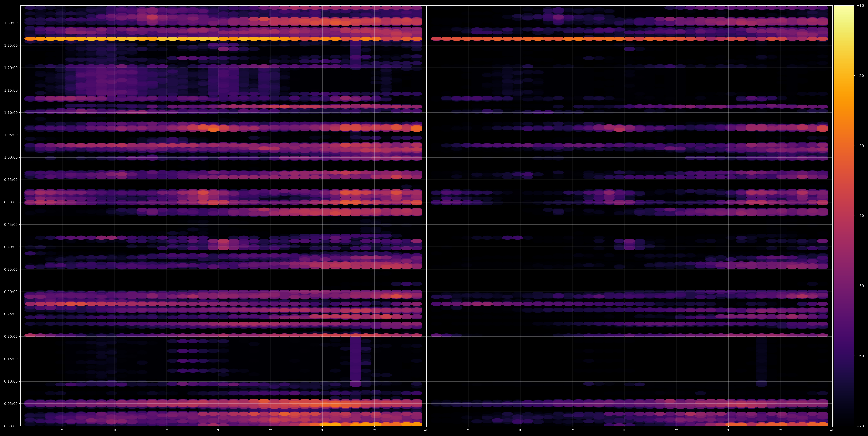The width and height of the screenshot is (868, 436).
Task: Click the 0:10:00 y-axis tick label
Action: (11, 381)
